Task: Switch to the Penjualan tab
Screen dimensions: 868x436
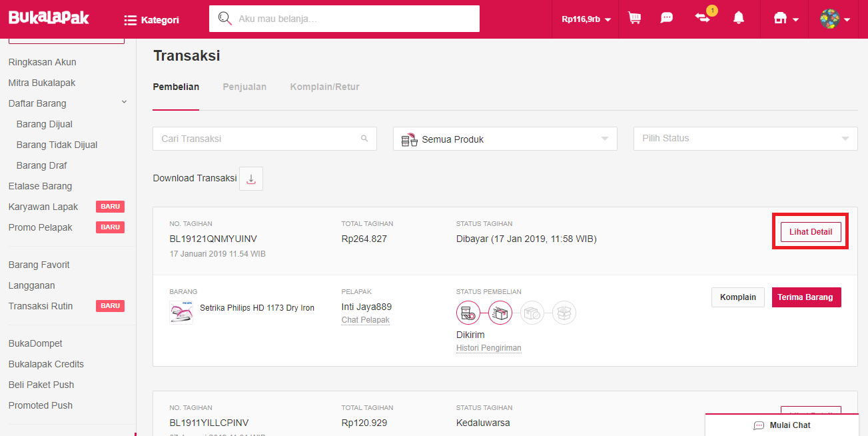Action: (x=244, y=87)
